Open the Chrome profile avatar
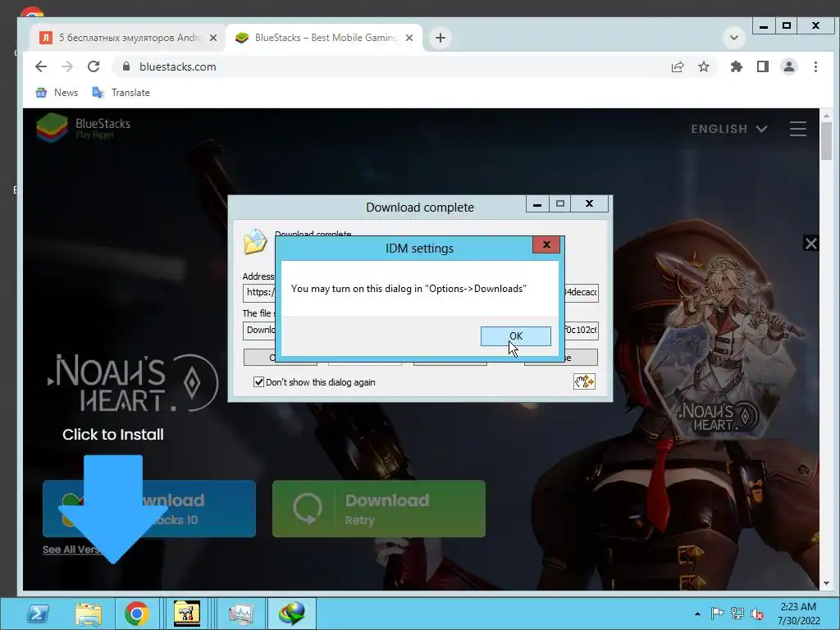The height and width of the screenshot is (630, 840). pos(789,67)
